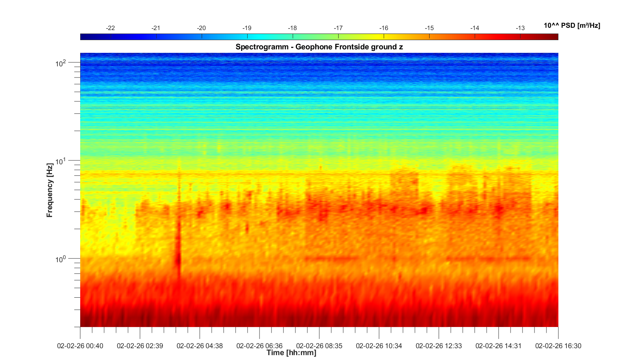
Task: Select the -13 colorbar tick label
Action: pyautogui.click(x=520, y=28)
